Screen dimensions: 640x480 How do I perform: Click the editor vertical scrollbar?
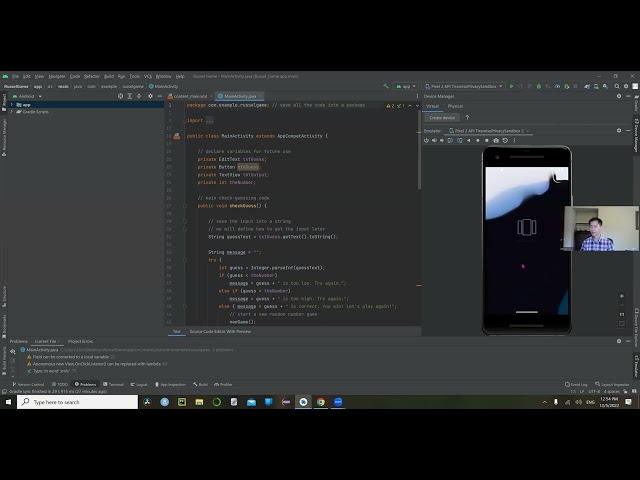tap(419, 151)
